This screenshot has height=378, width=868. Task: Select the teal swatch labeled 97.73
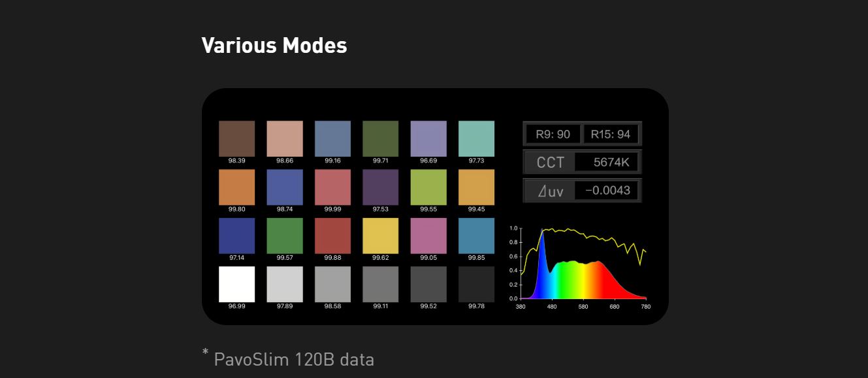pos(476,138)
